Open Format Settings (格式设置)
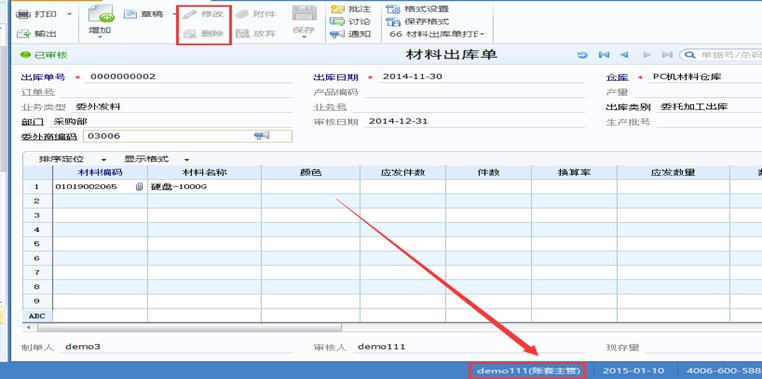Screen dimensions: 762x379 418,9
